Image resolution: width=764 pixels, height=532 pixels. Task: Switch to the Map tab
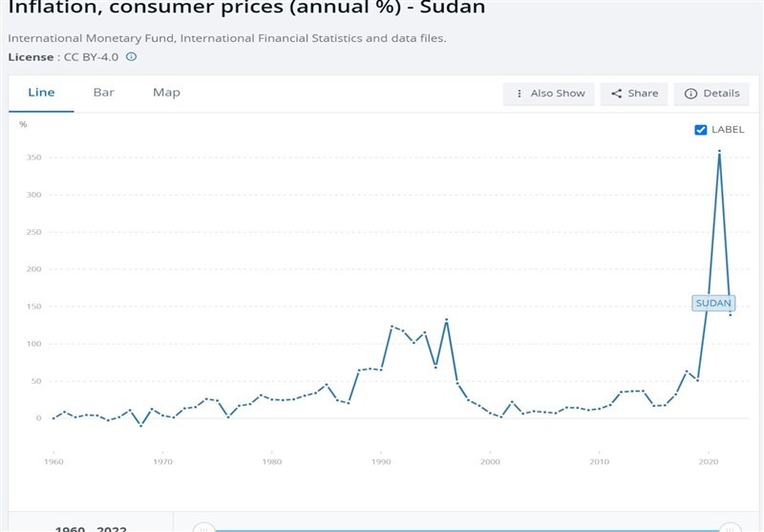(166, 93)
